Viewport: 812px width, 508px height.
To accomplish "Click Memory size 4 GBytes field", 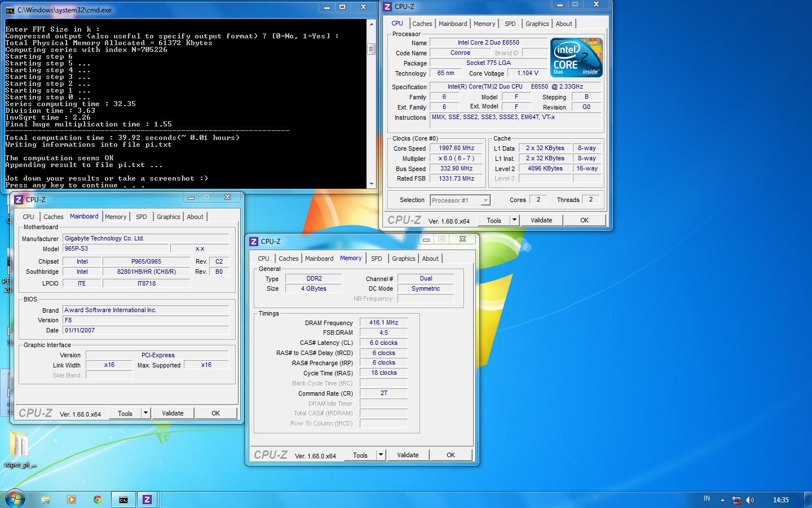I will click(x=314, y=288).
